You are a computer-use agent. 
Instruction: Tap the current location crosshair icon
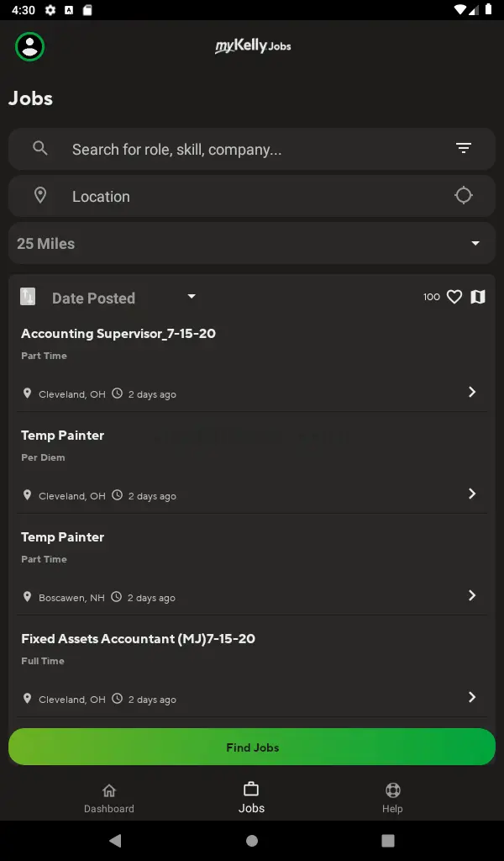[x=463, y=196]
